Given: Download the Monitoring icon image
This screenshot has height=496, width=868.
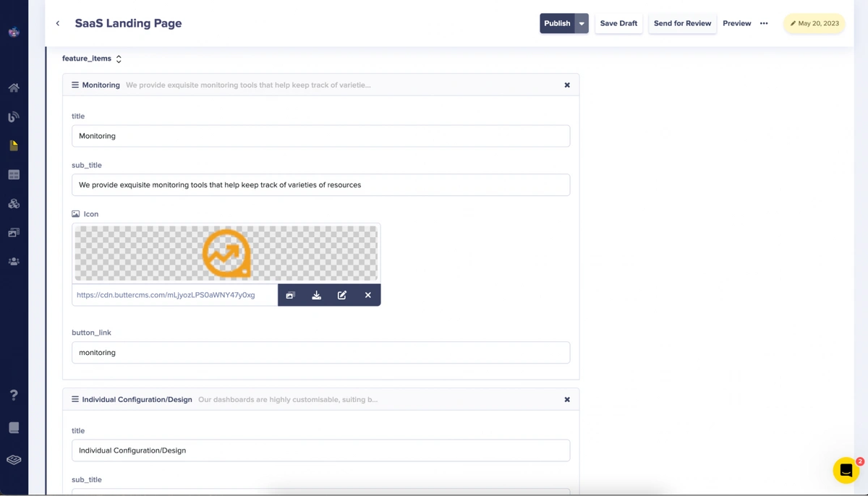Looking at the screenshot, I should (316, 295).
